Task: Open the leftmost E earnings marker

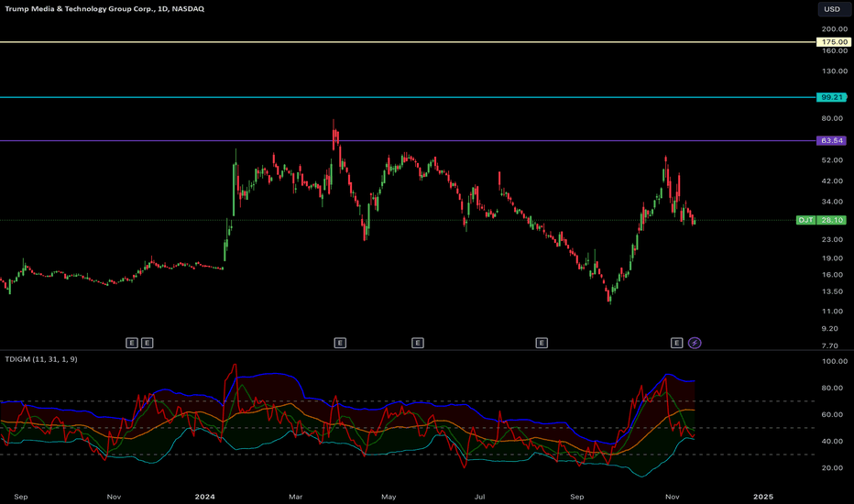Action: pos(132,343)
